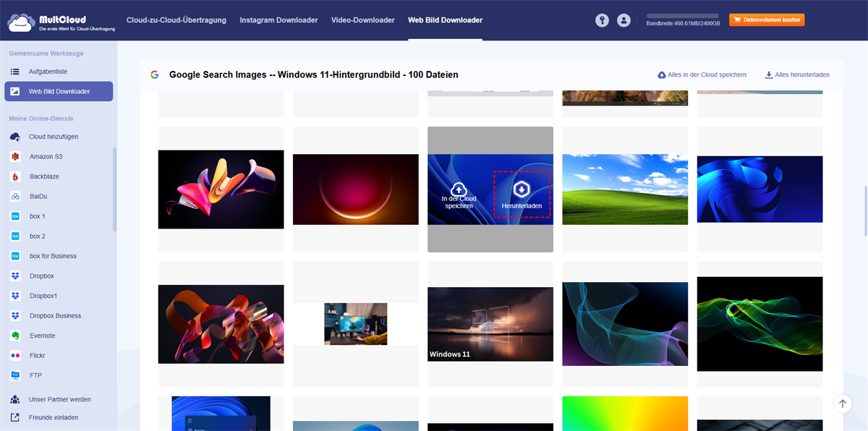Click the FTP folder icon
Screen dimensions: 868x431
(x=15, y=375)
